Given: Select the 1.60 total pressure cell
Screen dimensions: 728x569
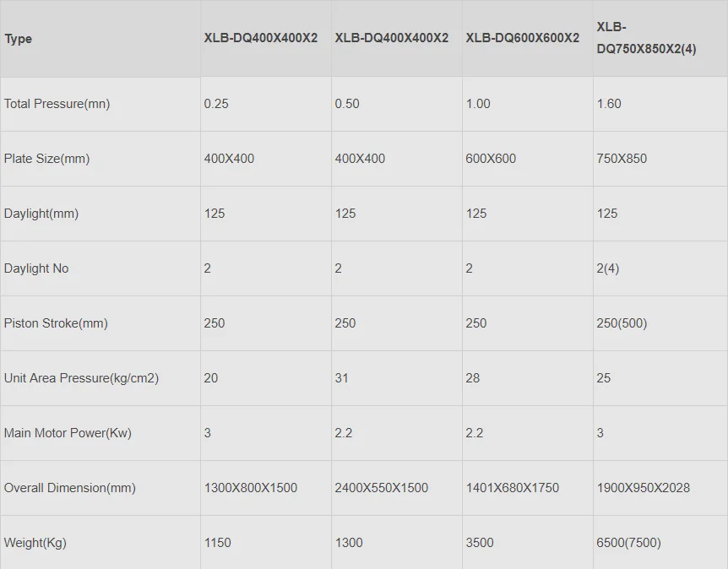Looking at the screenshot, I should click(x=608, y=104).
